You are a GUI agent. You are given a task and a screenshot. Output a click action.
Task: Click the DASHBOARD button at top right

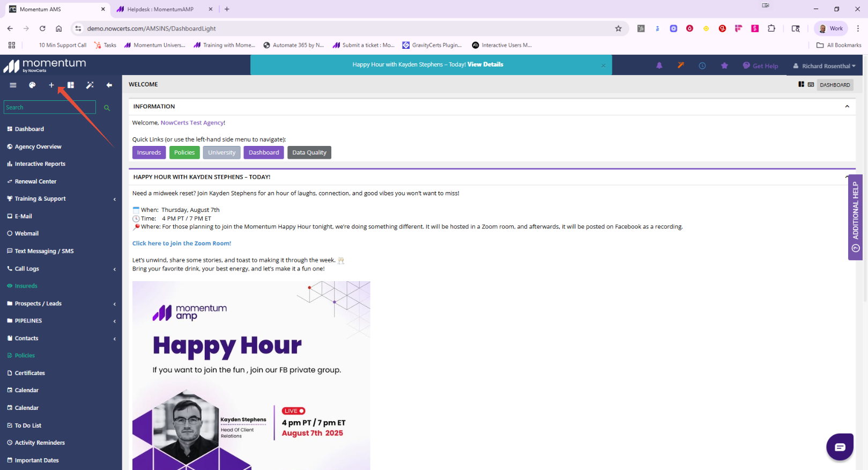(x=835, y=85)
